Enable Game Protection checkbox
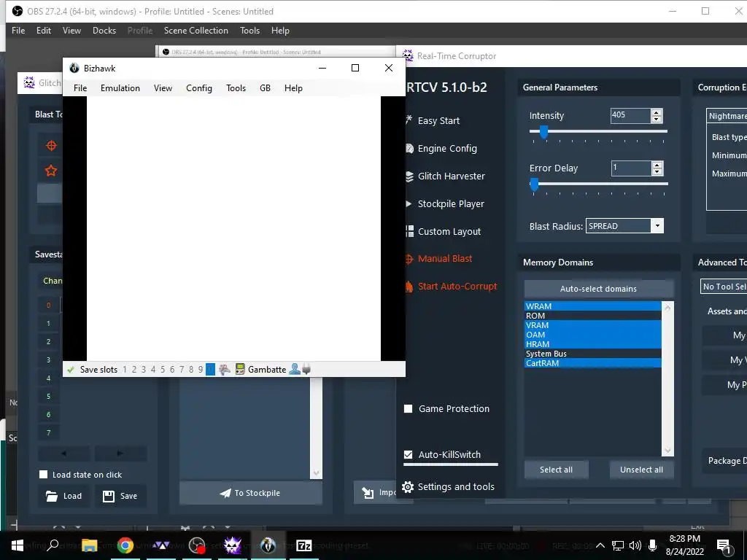Screen dimensions: 747x560 409,408
